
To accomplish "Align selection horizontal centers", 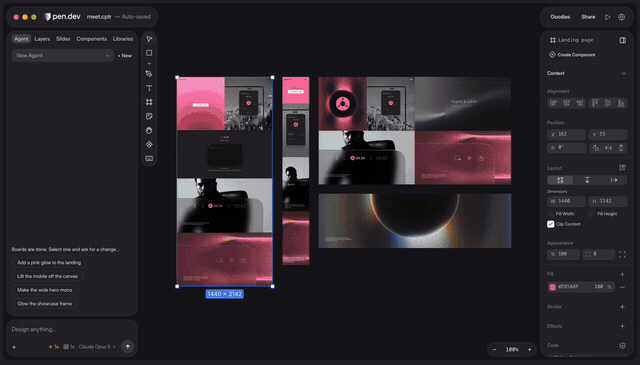I will pos(566,103).
